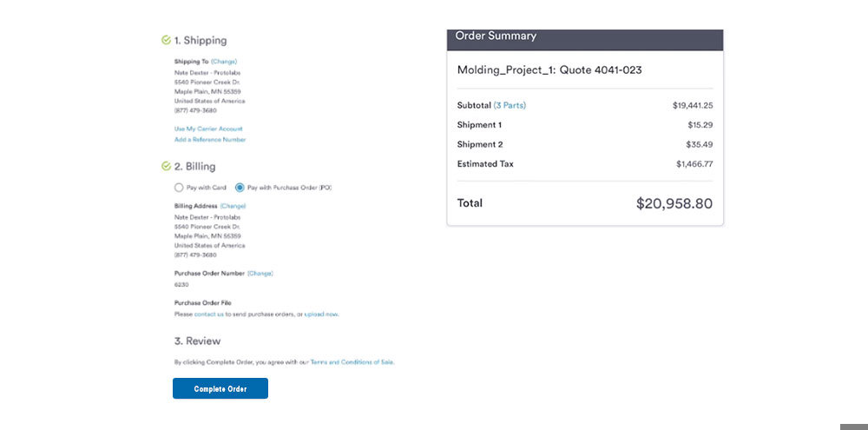The image size is (868, 430).
Task: Click Use My Carrier Account
Action: 208,129
